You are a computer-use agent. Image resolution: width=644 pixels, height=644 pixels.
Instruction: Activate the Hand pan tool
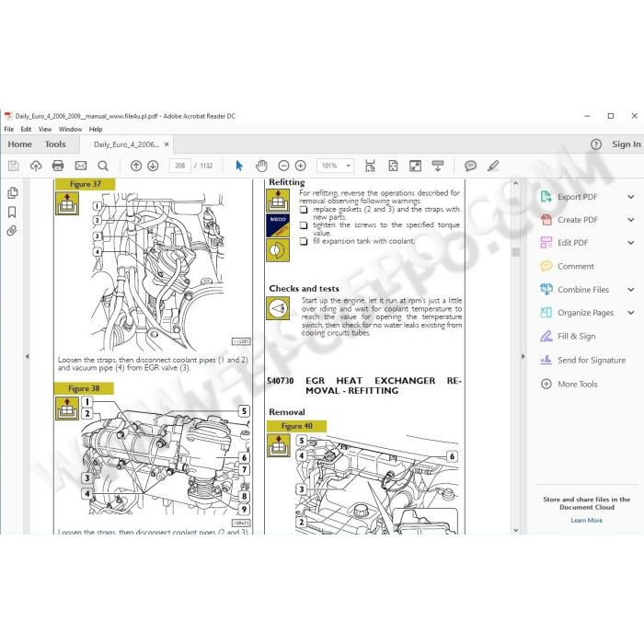tap(261, 166)
